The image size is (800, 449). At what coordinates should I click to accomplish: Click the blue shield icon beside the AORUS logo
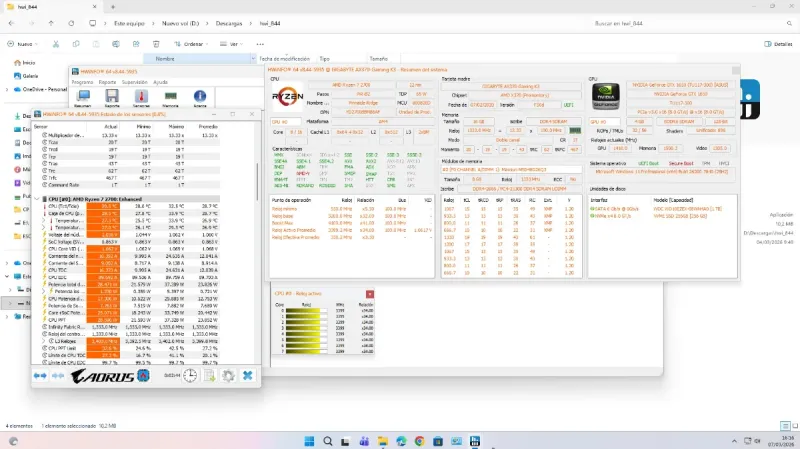coord(143,376)
